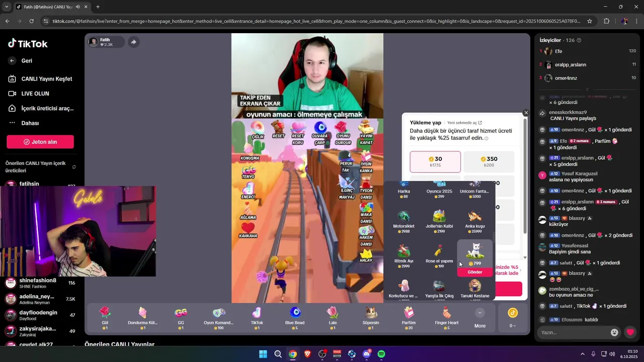Send the Blue Bead gift

tap(295, 318)
